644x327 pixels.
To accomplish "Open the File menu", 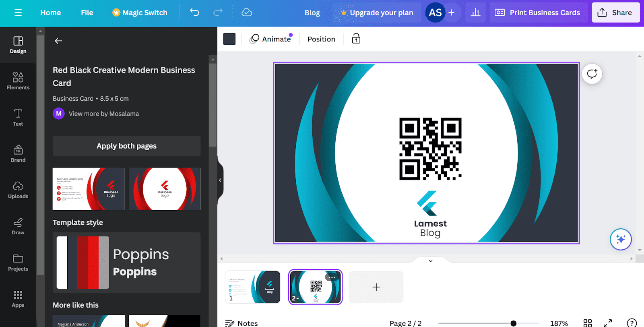I will coord(87,12).
